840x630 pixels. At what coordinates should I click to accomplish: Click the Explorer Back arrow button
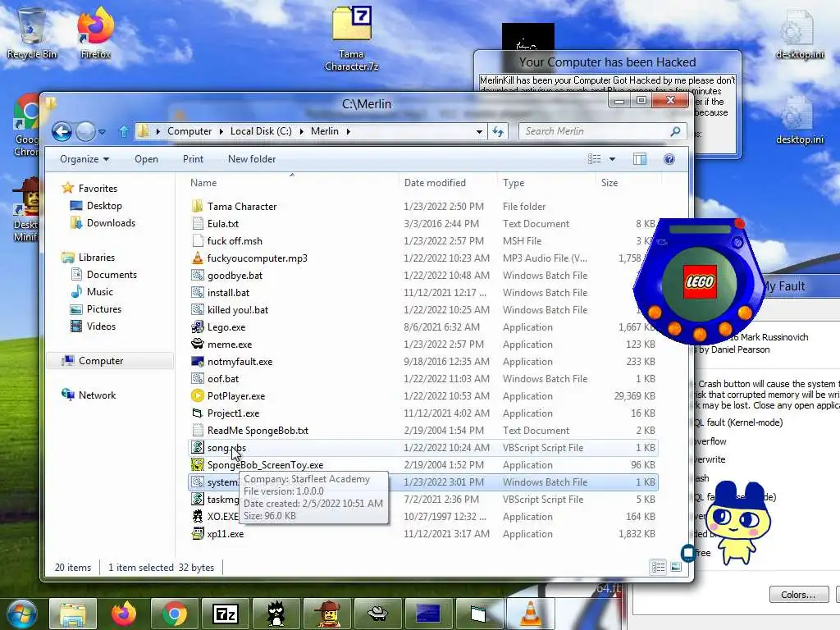pos(62,131)
